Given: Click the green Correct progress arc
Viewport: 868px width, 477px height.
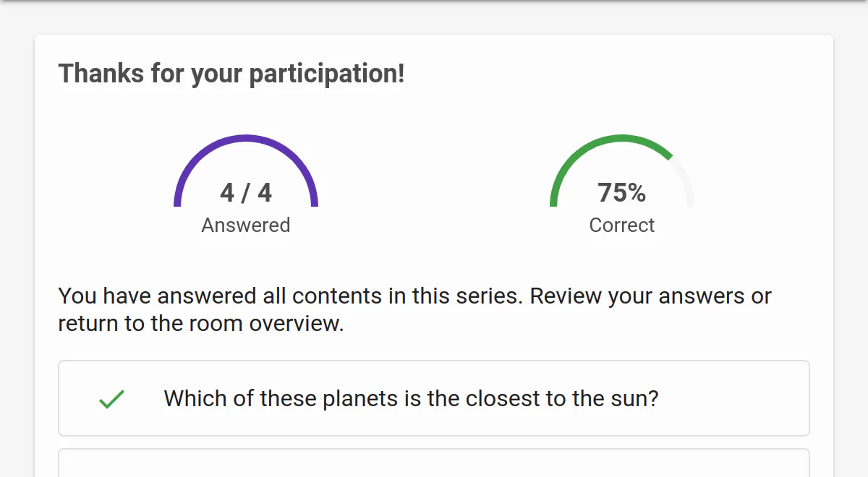Looking at the screenshot, I should pos(611,170).
